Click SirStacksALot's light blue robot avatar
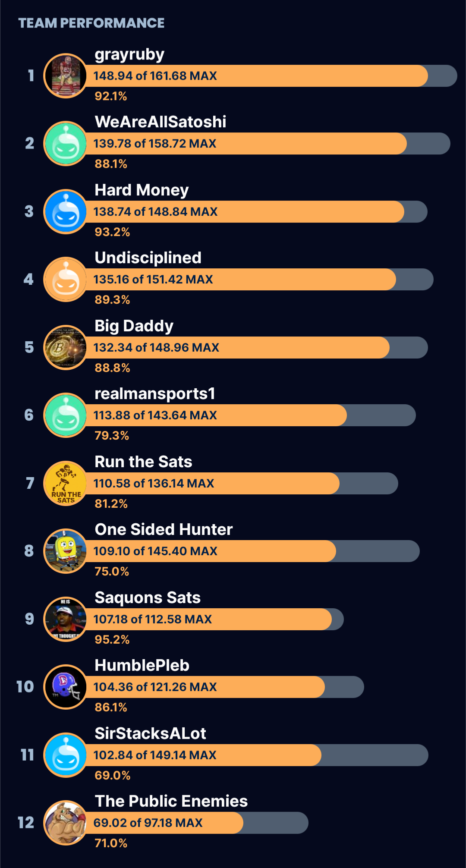 click(66, 755)
